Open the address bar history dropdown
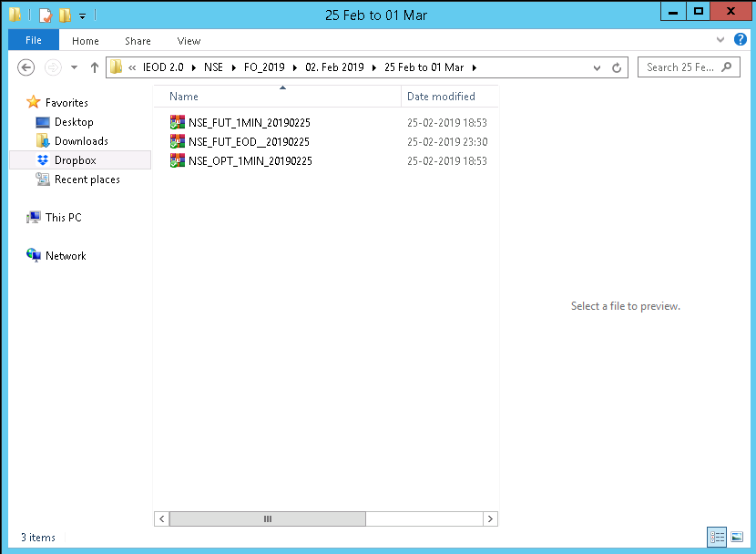This screenshot has height=554, width=756. (x=597, y=68)
